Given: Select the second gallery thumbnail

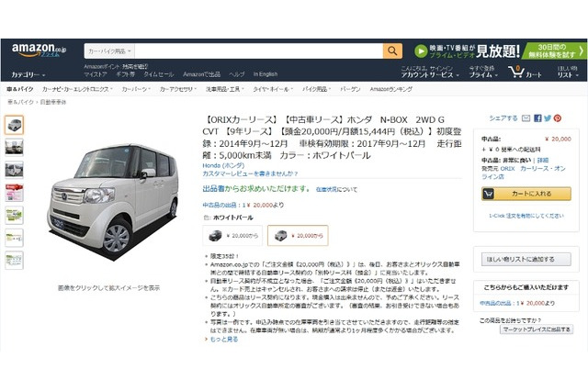Looking at the screenshot, I should coord(15,147).
